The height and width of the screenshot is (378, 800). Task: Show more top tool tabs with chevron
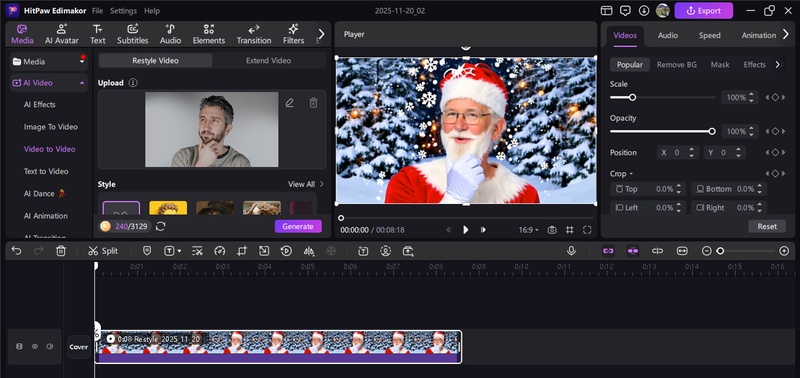pos(321,34)
